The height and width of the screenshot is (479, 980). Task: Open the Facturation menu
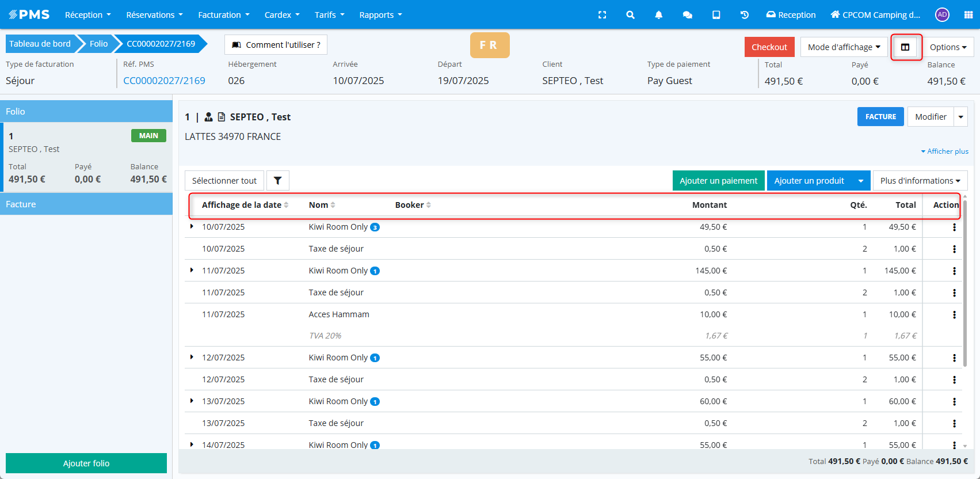click(223, 15)
